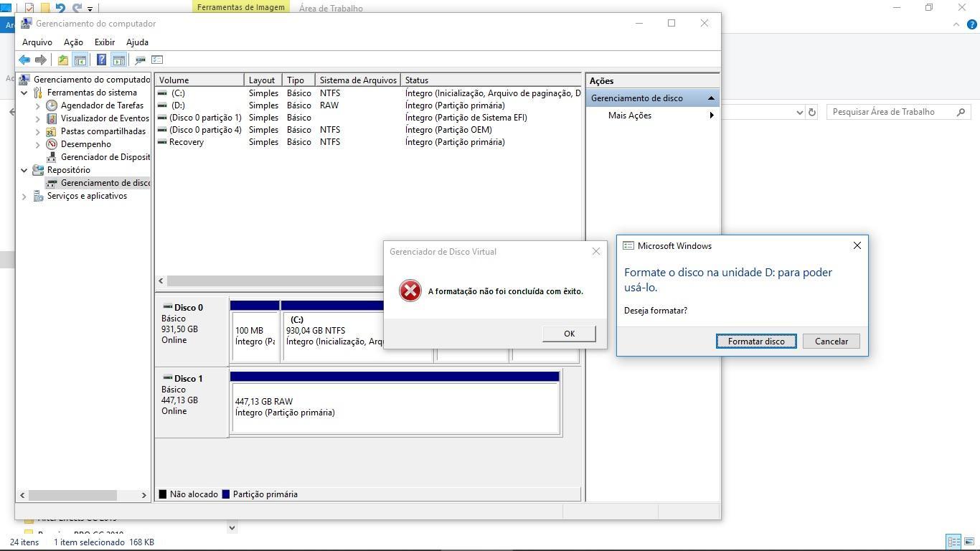Click the large icons view button in Explorer status bar

[x=970, y=542]
